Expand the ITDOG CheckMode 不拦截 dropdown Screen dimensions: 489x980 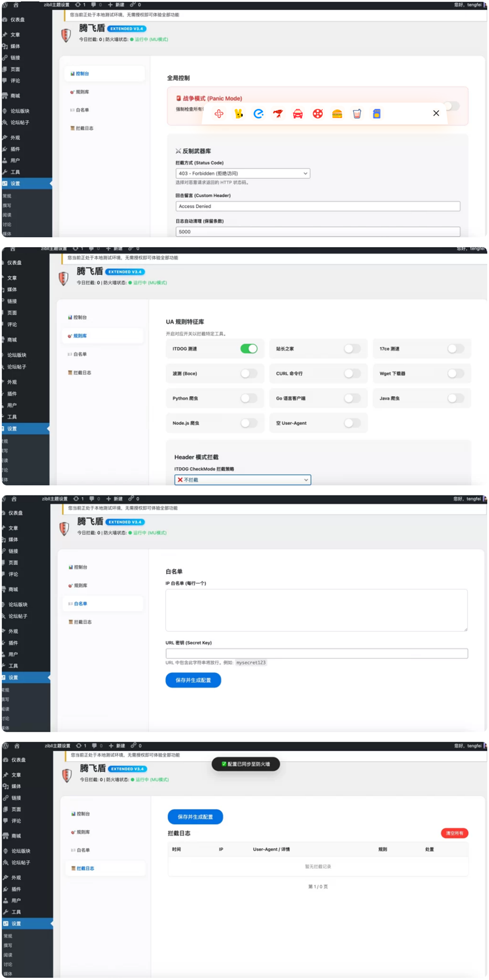pos(242,480)
